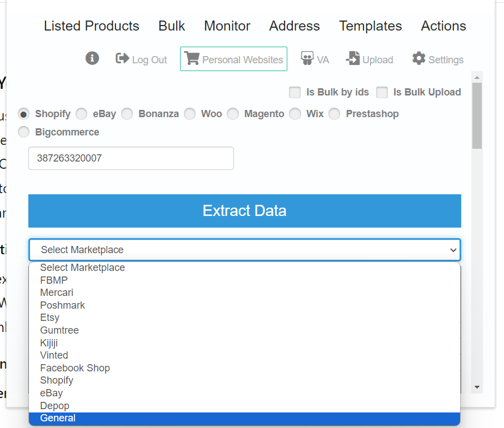
Task: Enable the Is Bulk by ids checkbox
Action: (295, 92)
